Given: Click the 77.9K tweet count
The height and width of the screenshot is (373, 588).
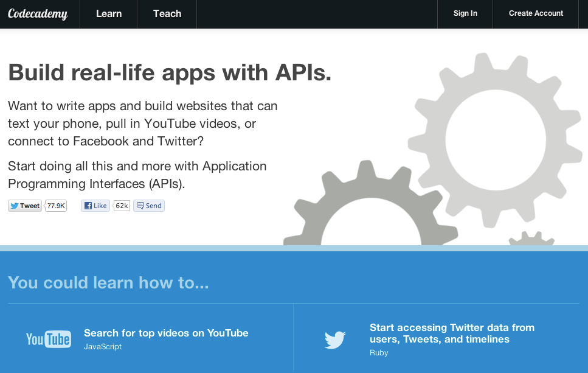Looking at the screenshot, I should [x=55, y=206].
